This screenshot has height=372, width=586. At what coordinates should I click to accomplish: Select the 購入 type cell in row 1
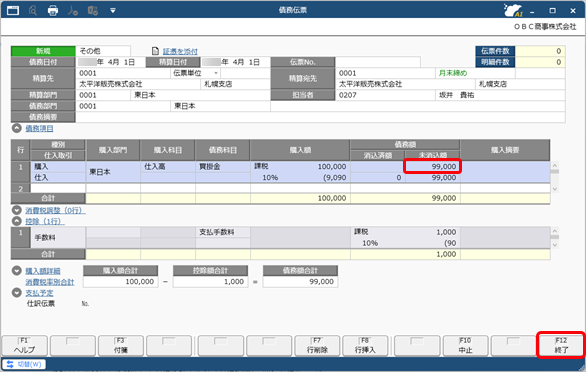(x=58, y=167)
